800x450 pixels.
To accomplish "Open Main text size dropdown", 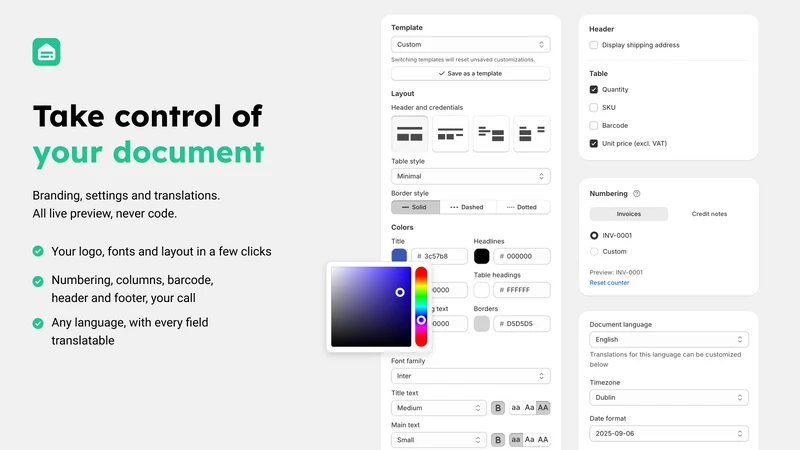I will [439, 440].
